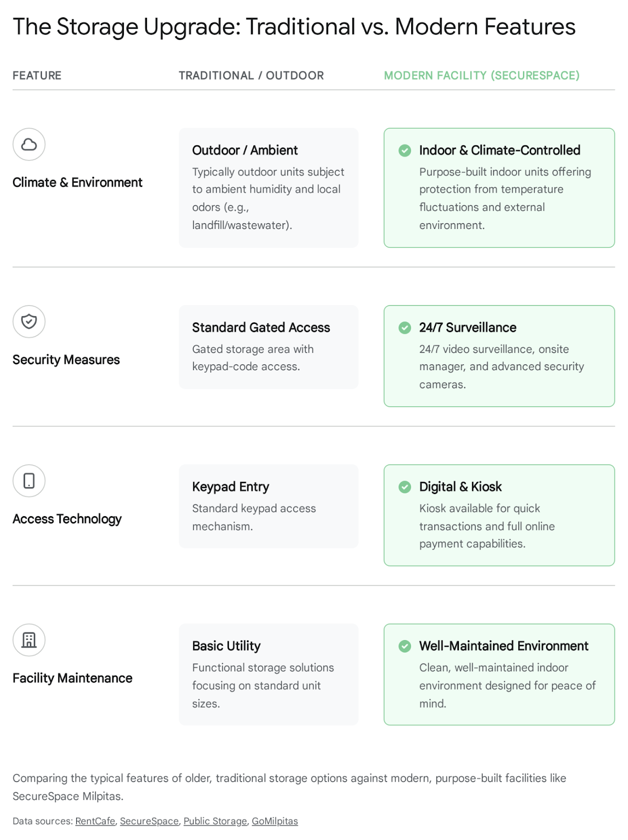Select the Traditional / Outdoor column header
Image resolution: width=628 pixels, height=840 pixels.
click(251, 76)
